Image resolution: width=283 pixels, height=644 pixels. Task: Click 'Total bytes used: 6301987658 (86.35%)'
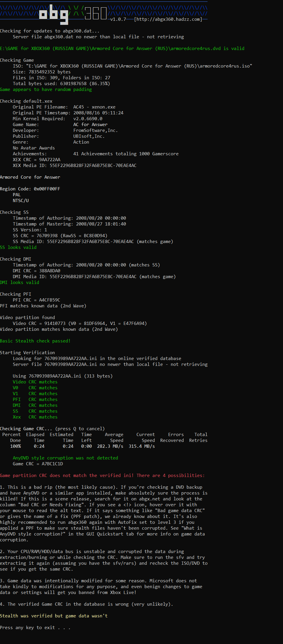tap(61, 84)
